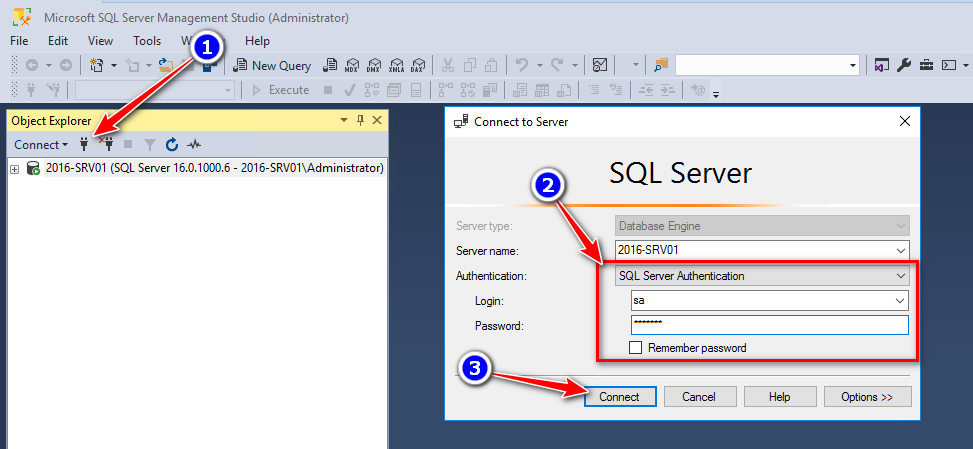Open the Object Explorer window position dropdown
The height and width of the screenshot is (449, 973).
click(344, 120)
